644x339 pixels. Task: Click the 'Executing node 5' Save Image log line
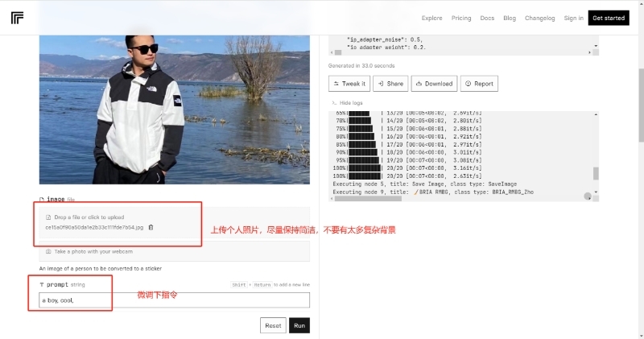(x=425, y=184)
